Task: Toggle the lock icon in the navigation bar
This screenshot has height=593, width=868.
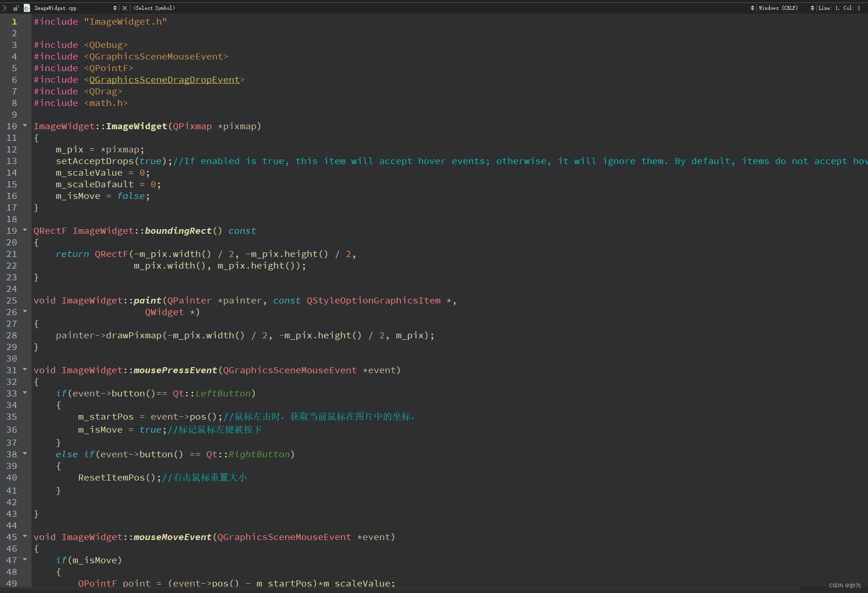Action: 15,8
